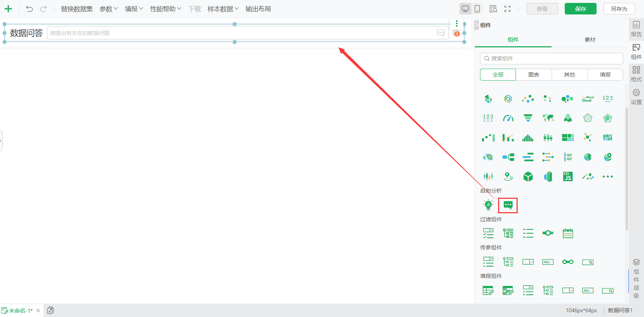Switch to the 组件 tab in the panel
Screen dimensions: 644x317
pos(513,39)
